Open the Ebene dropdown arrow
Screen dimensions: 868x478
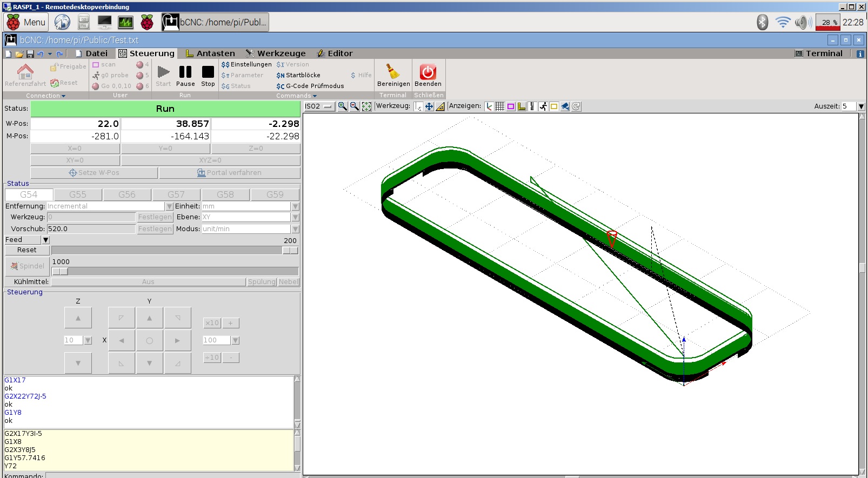[295, 217]
